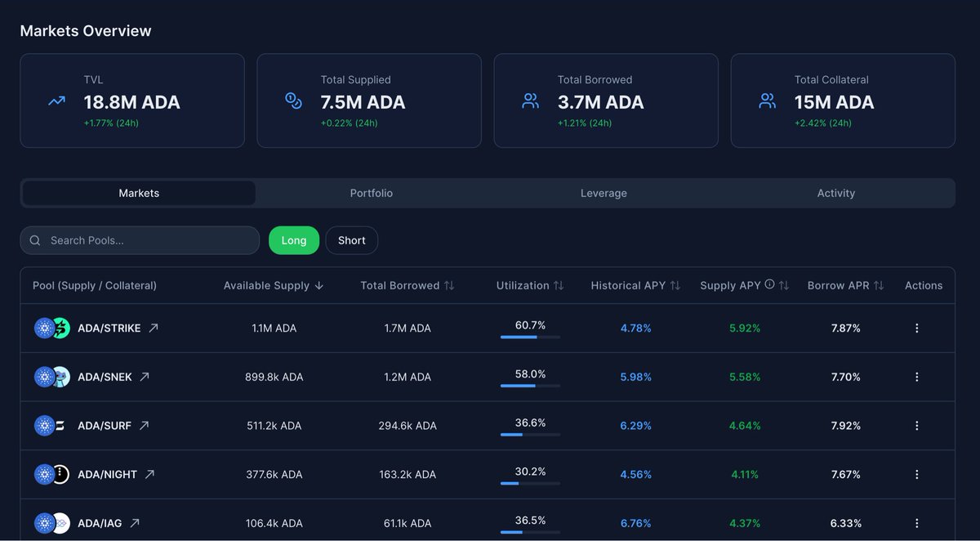Open actions menu for ADA/STRIKE row
Image resolution: width=980 pixels, height=541 pixels.
[x=916, y=328]
